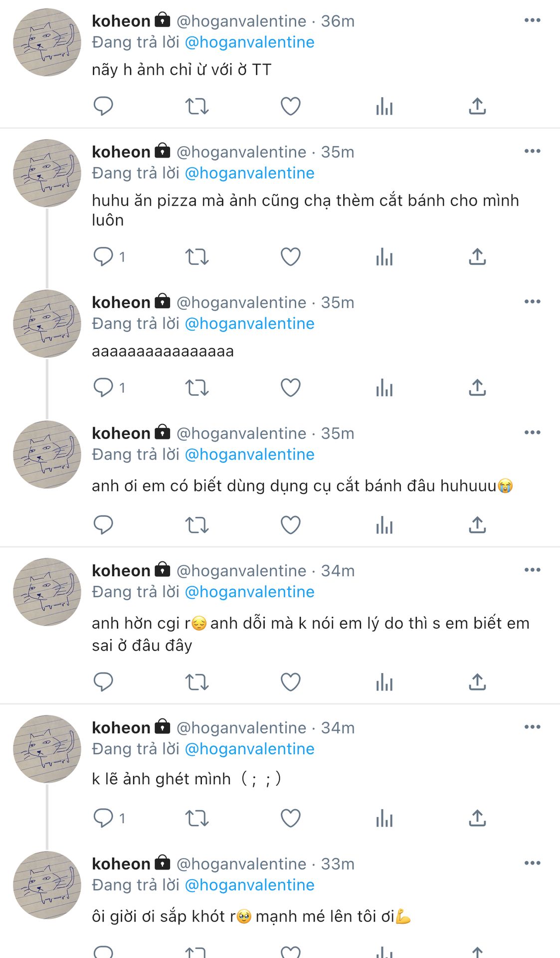Open more options on the 36m tweet
The height and width of the screenshot is (958, 560).
pos(532,20)
